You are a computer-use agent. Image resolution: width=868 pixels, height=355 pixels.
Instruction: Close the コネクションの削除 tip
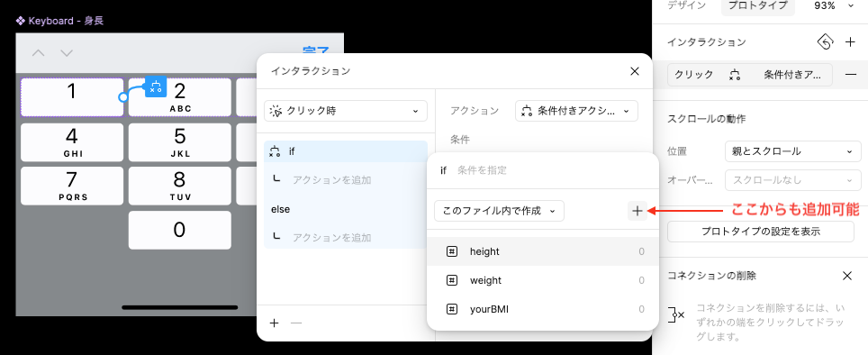847,276
